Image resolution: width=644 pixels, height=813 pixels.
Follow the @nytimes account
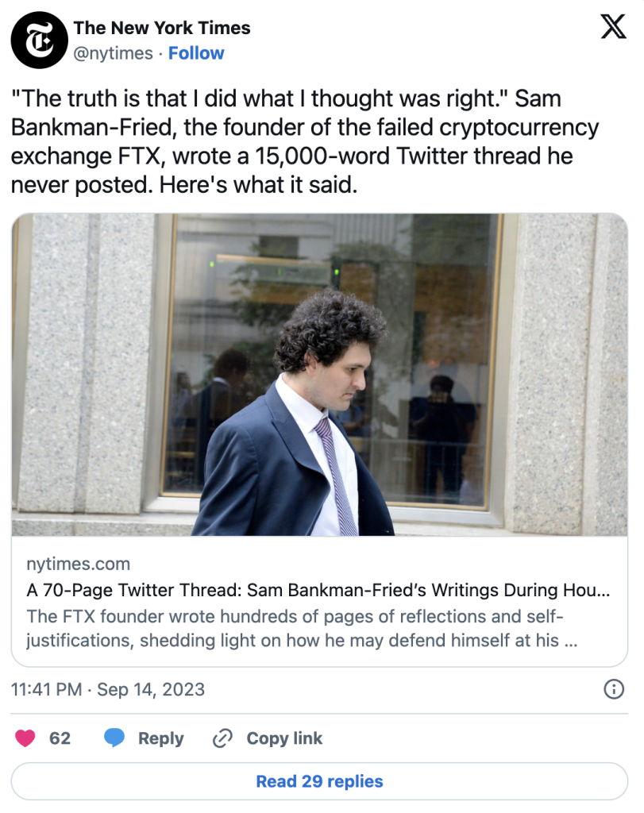(x=196, y=53)
